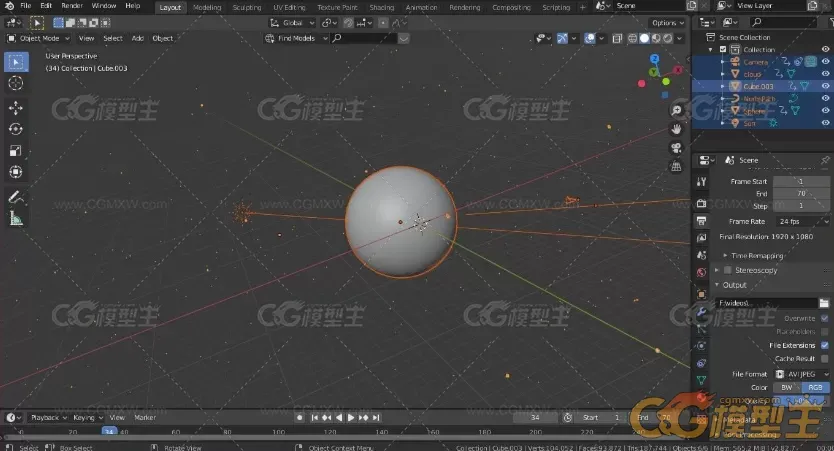Select the Transform tool
This screenshot has height=451, width=834.
point(16,172)
